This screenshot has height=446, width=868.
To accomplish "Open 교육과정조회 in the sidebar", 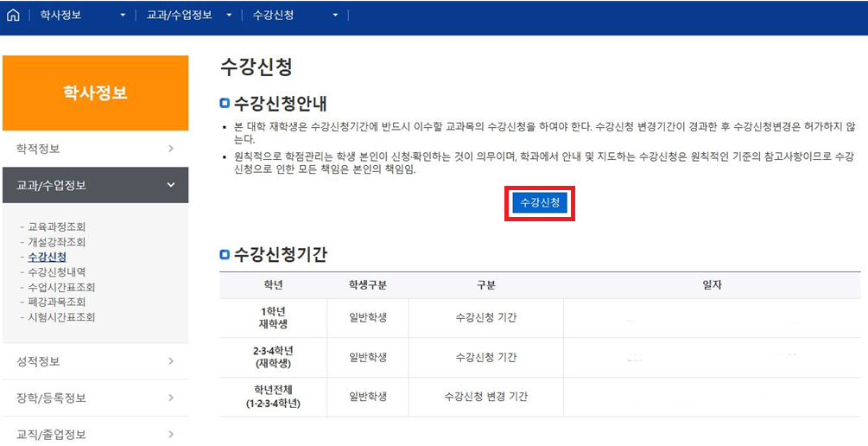I will coord(56,227).
